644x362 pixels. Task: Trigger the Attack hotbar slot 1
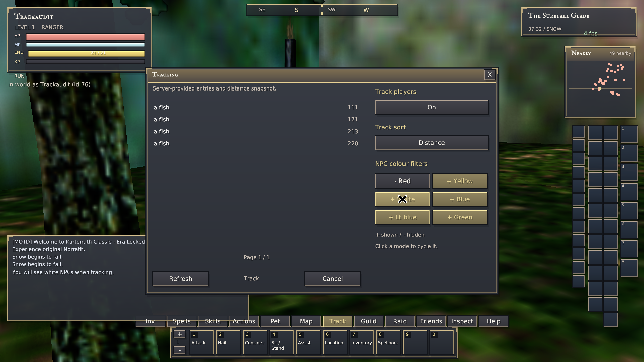point(202,342)
